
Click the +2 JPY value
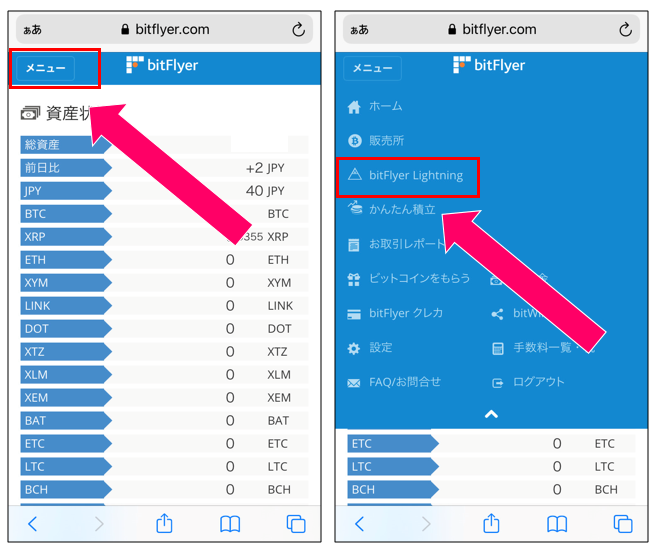tap(265, 168)
